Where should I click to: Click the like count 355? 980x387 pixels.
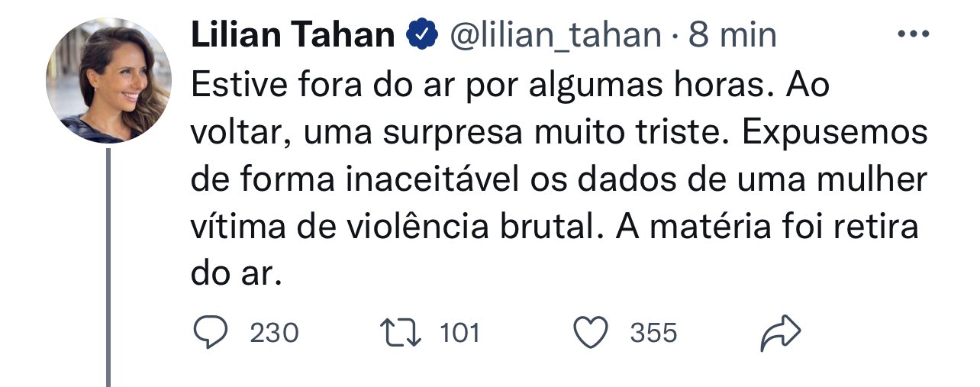pos(653,334)
